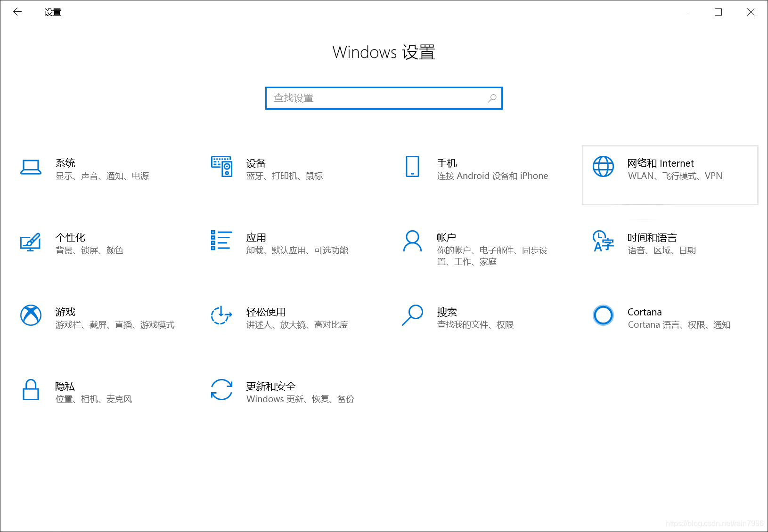Open the 轻松使用 dashed clock icon
This screenshot has height=532, width=768.
(221, 315)
